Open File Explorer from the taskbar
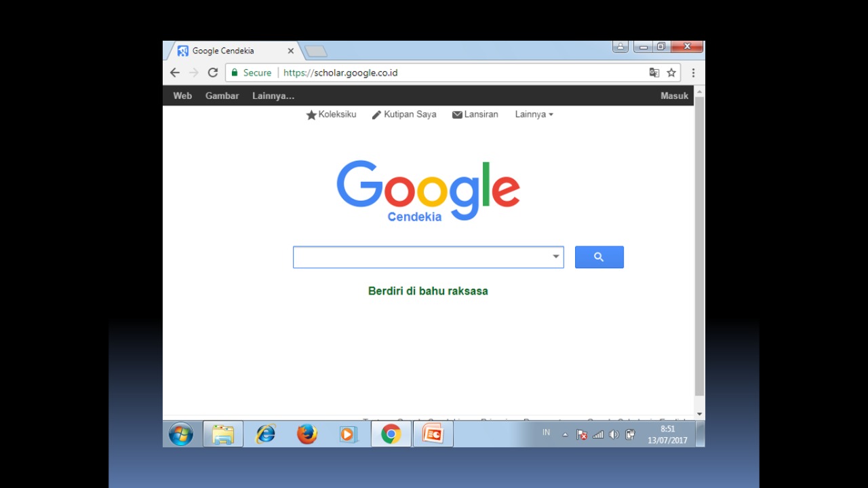The image size is (868, 488). point(223,434)
